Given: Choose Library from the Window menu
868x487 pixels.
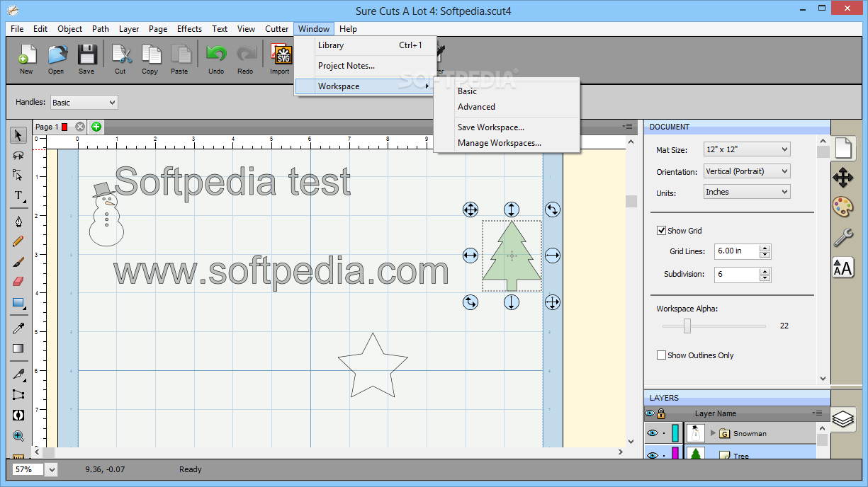Looking at the screenshot, I should tap(366, 45).
